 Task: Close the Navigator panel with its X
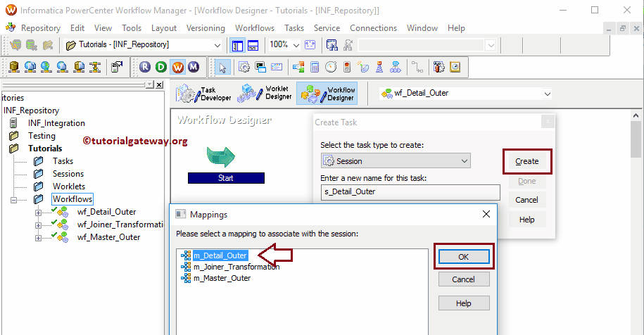159,84
